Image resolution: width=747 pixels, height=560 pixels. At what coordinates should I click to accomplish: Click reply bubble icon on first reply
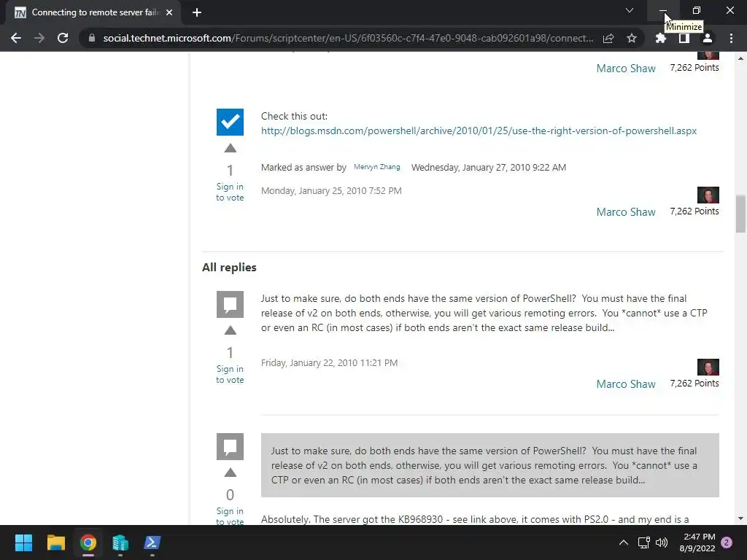tap(230, 304)
